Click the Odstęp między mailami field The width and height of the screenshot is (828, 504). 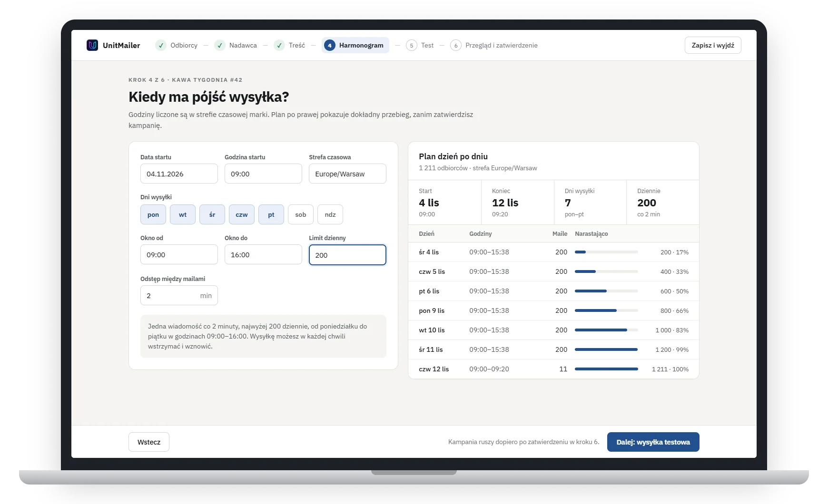179,295
